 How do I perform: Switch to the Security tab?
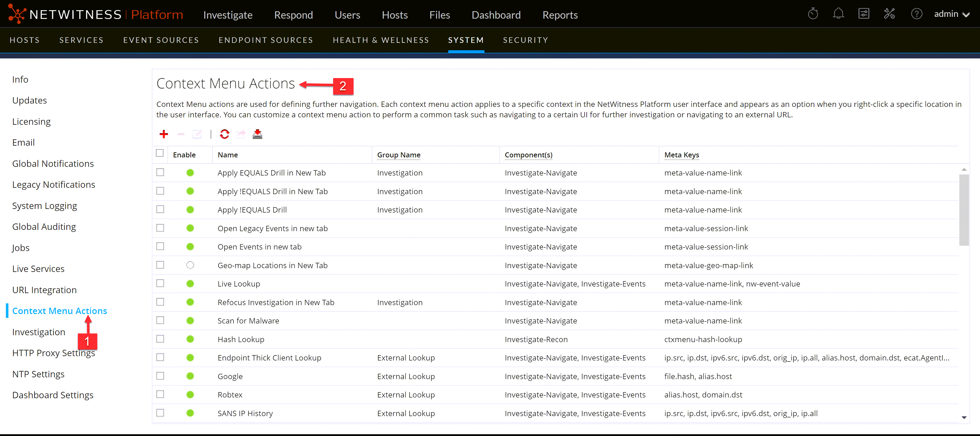coord(525,40)
